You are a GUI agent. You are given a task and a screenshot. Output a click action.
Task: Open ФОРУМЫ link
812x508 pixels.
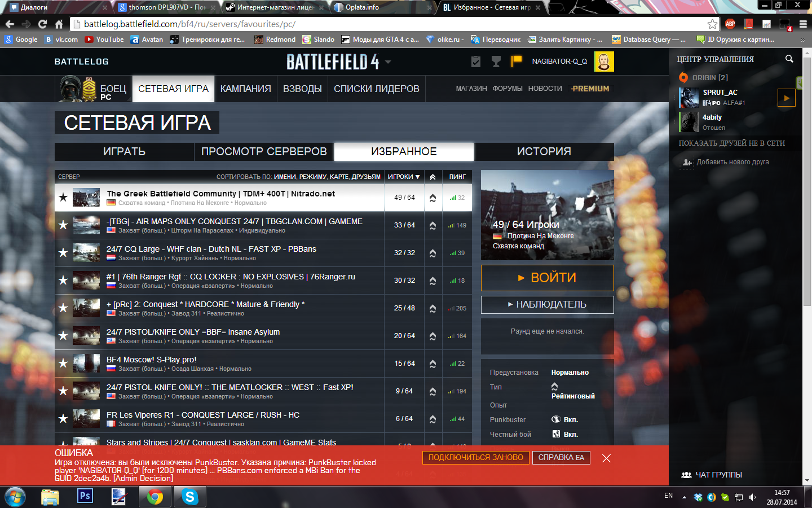tap(507, 89)
